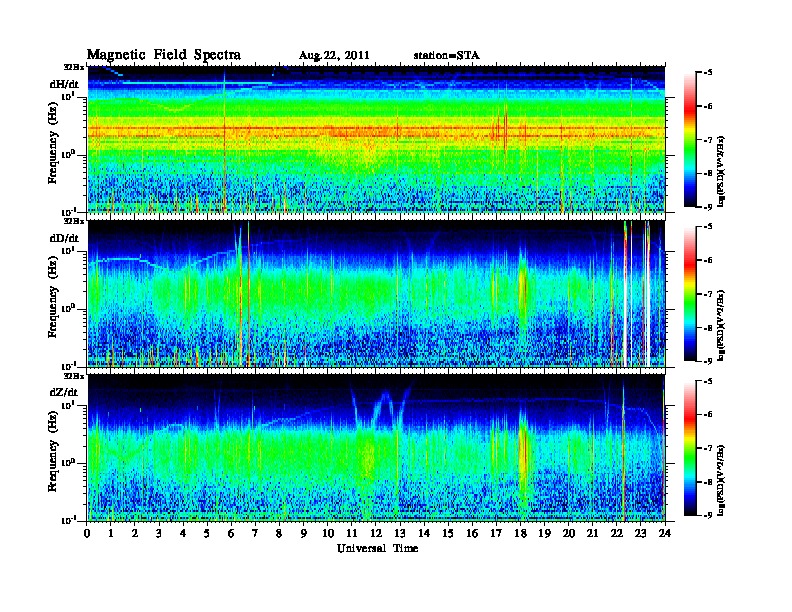Click the dD/dt panel label
Viewport: 792px width, 612px height.
[64, 238]
